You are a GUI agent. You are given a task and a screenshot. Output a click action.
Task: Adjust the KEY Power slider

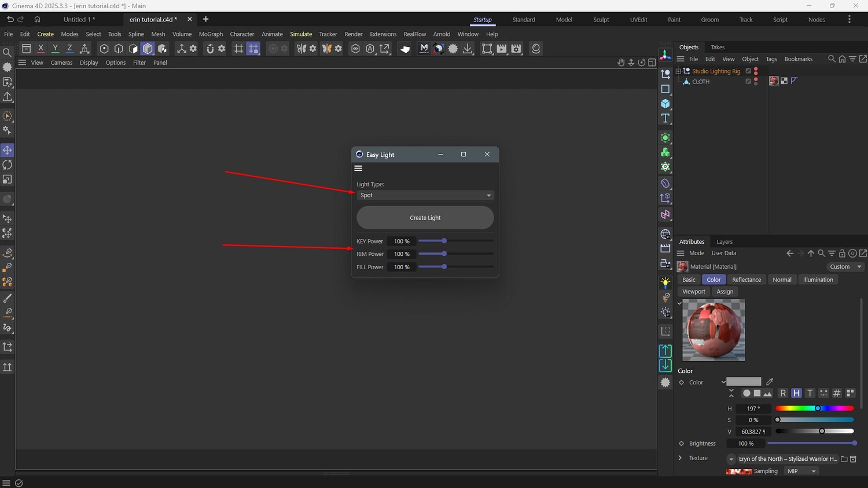pyautogui.click(x=456, y=241)
